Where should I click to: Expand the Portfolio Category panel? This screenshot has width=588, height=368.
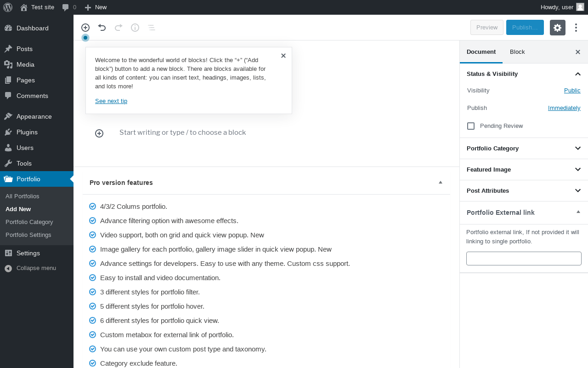(x=578, y=148)
